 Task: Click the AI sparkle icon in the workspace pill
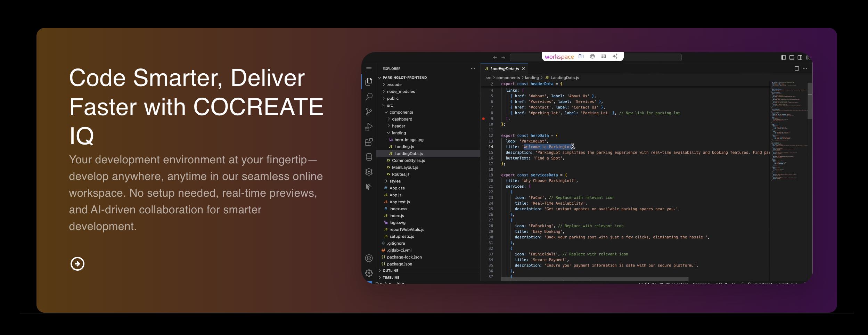[x=615, y=56]
